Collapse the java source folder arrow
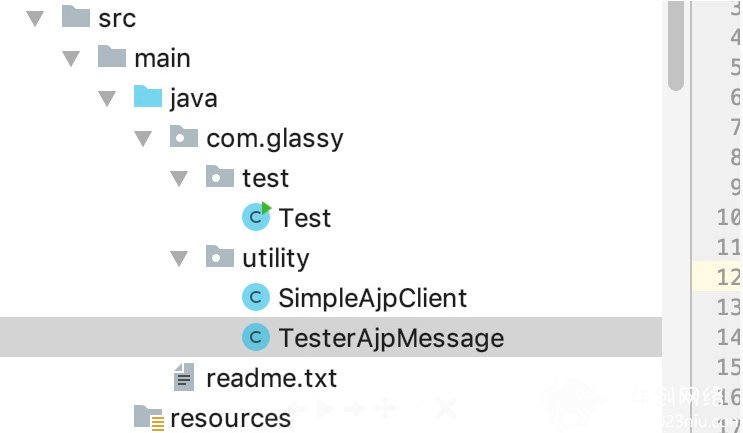 pos(107,99)
